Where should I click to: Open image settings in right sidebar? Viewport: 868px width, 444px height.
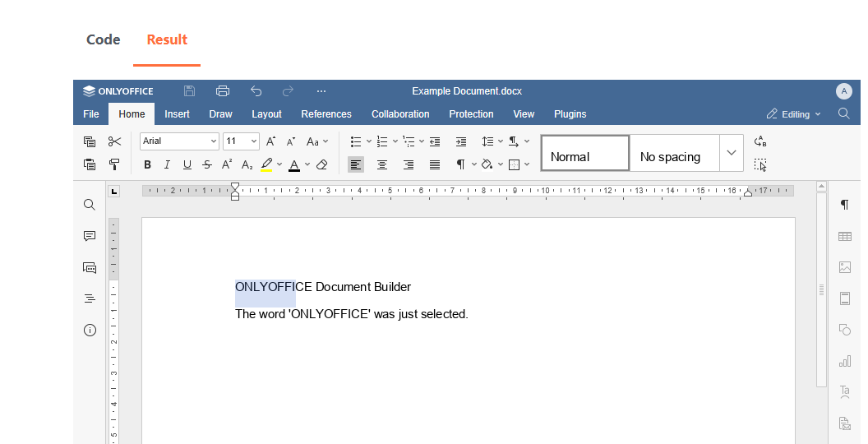pyautogui.click(x=845, y=267)
